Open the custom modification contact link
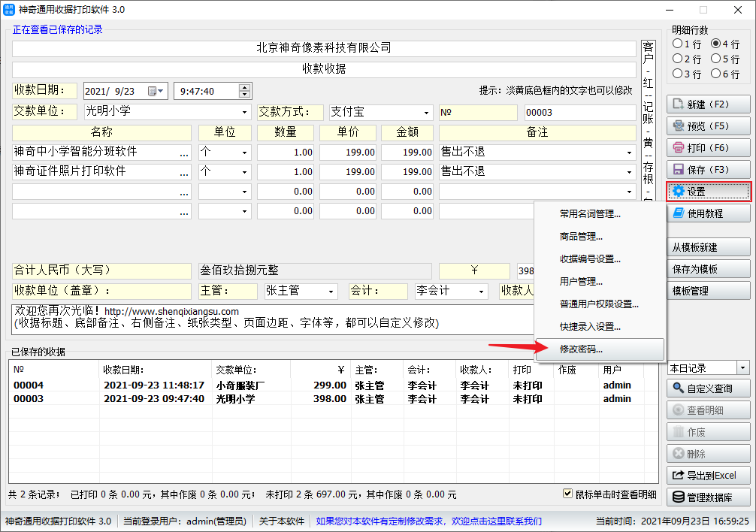 [x=428, y=521]
